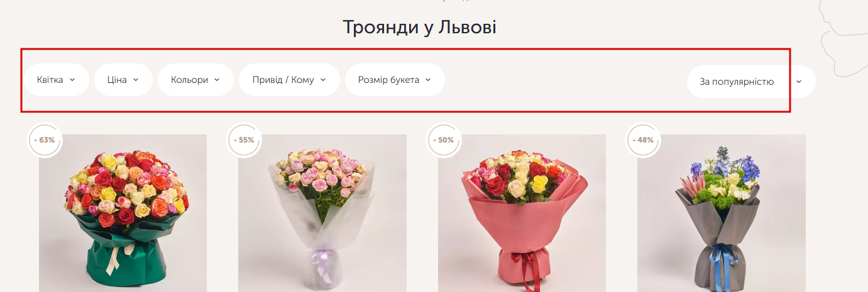Click the chevron icon next to Ціна
This screenshot has height=292, width=868.
pos(136,80)
